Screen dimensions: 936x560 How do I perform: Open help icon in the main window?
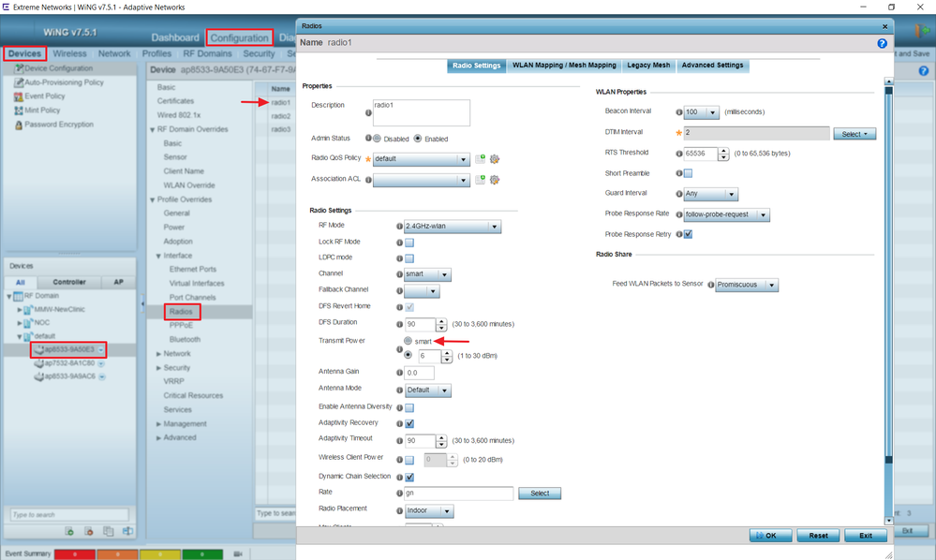click(924, 71)
